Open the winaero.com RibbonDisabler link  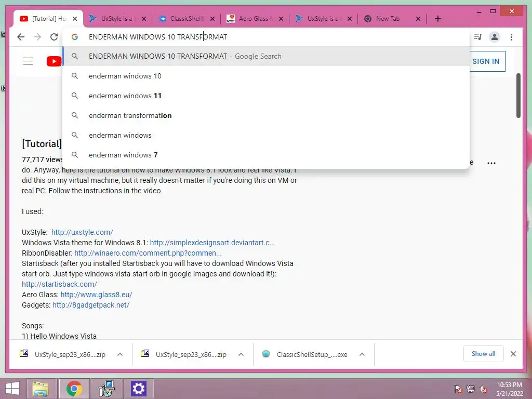pyautogui.click(x=148, y=253)
